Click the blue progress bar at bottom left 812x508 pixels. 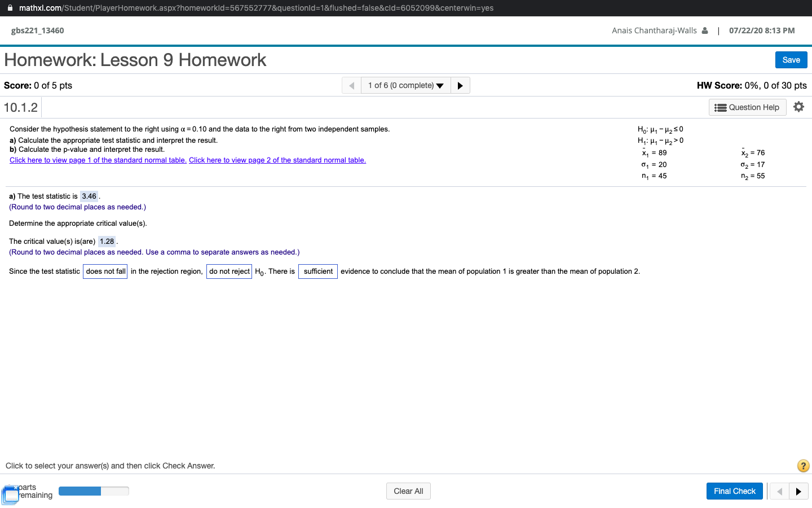click(79, 491)
